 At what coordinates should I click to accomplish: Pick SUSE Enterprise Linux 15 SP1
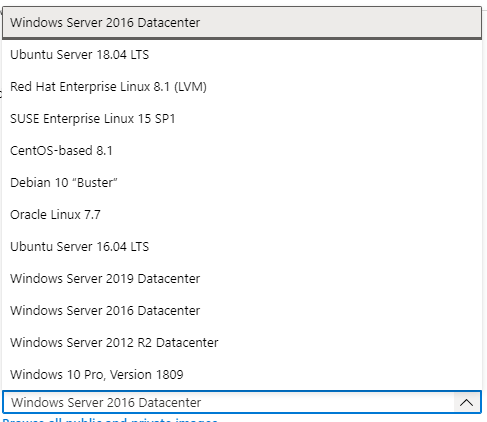[242, 119]
